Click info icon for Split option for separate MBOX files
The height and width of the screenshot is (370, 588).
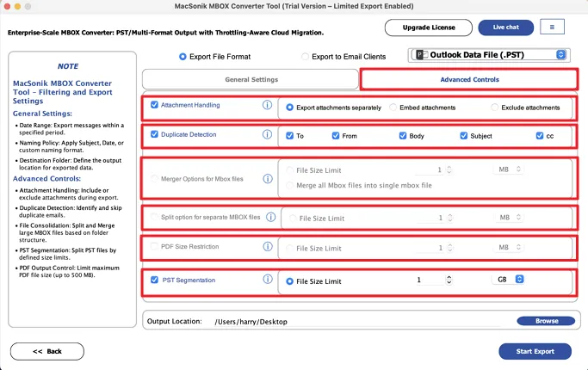(x=270, y=217)
